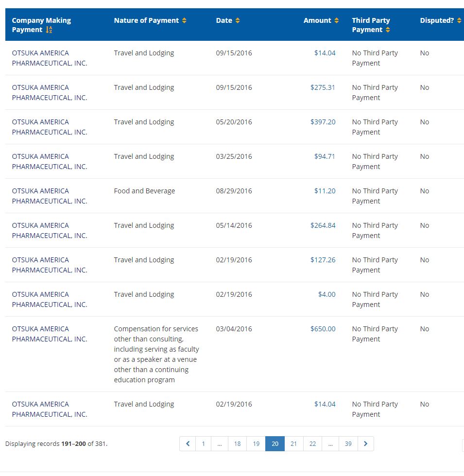The width and height of the screenshot is (464, 476).
Task: Open Otsuka link in $397.20 row
Action: [x=50, y=127]
